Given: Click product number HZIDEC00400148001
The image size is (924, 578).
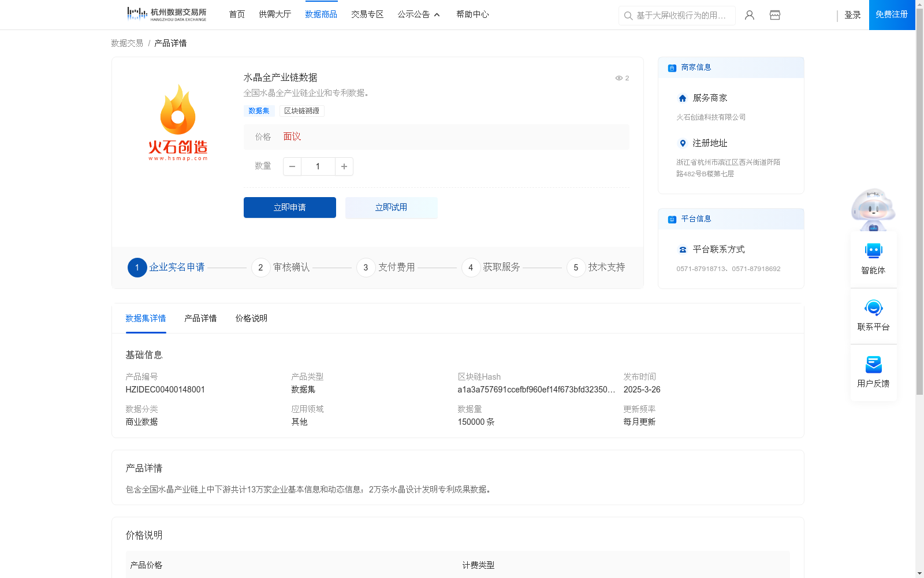Looking at the screenshot, I should [165, 390].
